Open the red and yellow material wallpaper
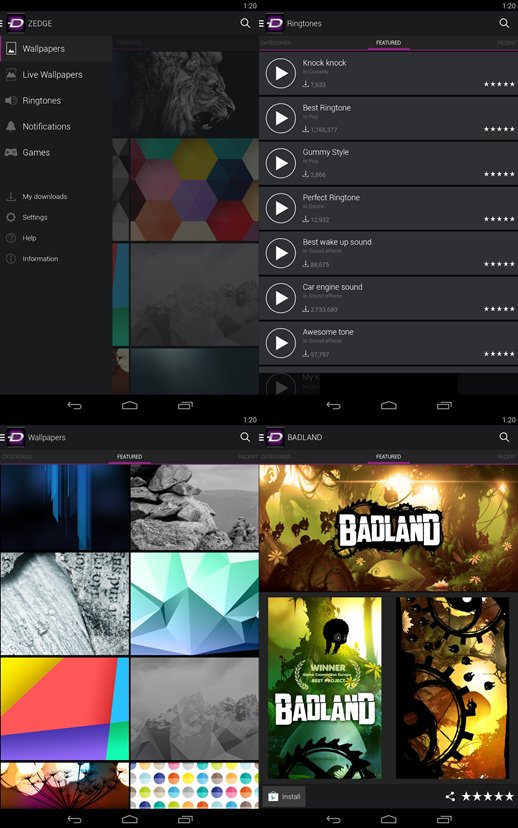Image resolution: width=518 pixels, height=828 pixels. click(x=64, y=709)
